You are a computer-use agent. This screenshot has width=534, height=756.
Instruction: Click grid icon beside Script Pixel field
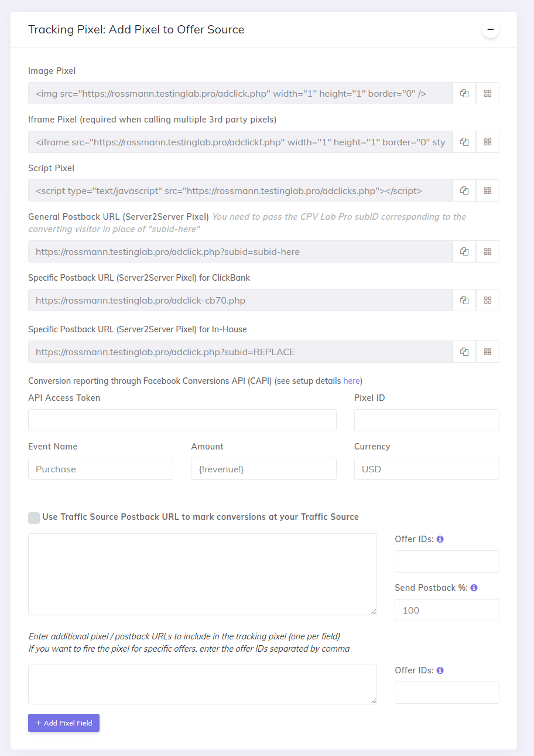pos(488,190)
